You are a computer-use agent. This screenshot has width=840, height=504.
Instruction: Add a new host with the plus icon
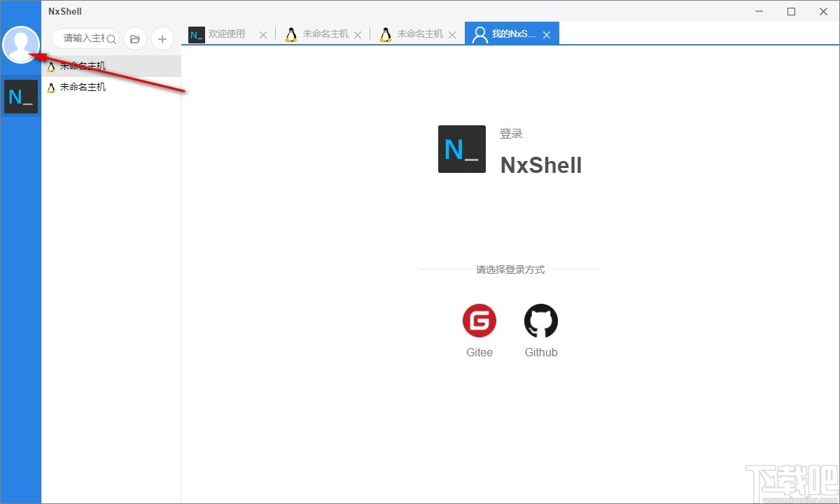coord(162,38)
